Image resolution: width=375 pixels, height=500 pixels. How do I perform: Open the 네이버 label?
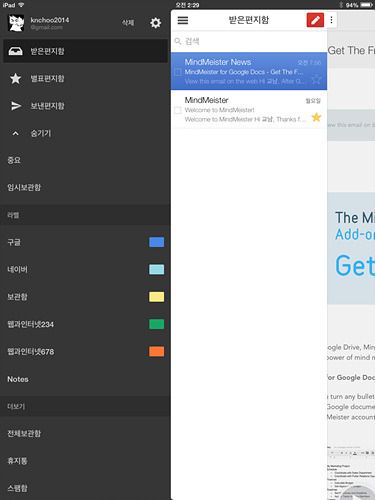coord(85,269)
